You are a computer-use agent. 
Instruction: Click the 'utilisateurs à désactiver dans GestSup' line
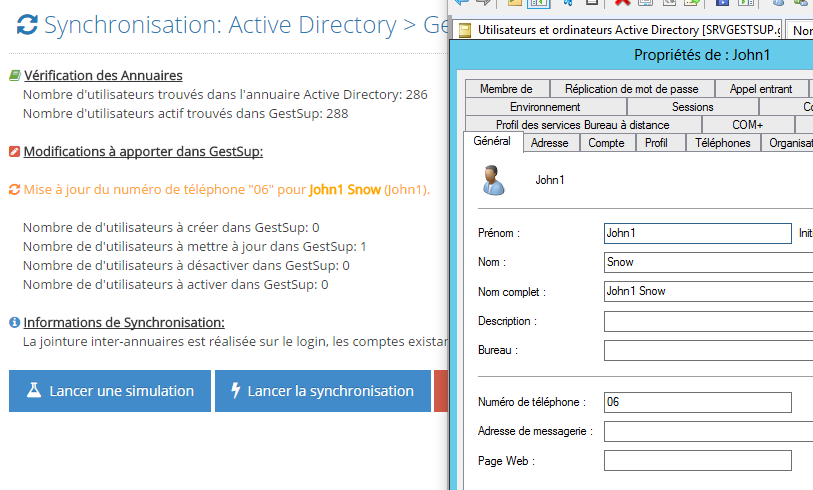186,265
